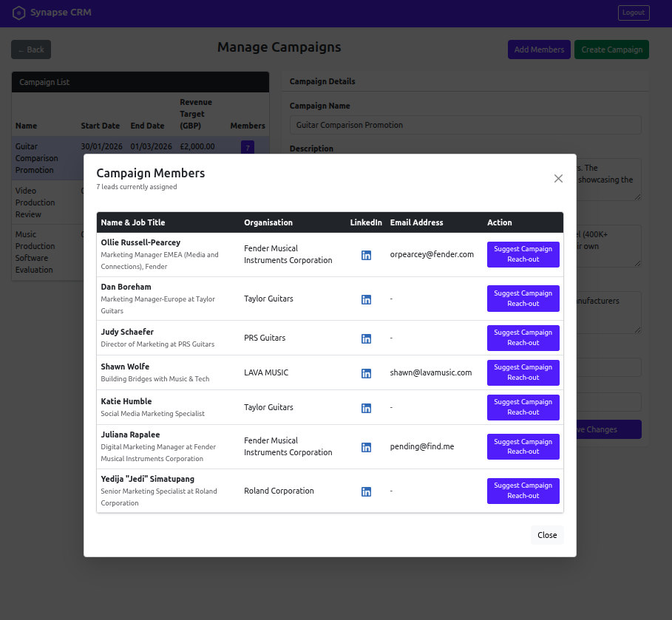Suggest campaign reach-out for Dan Boreham
672x620 pixels.
pyautogui.click(x=523, y=299)
